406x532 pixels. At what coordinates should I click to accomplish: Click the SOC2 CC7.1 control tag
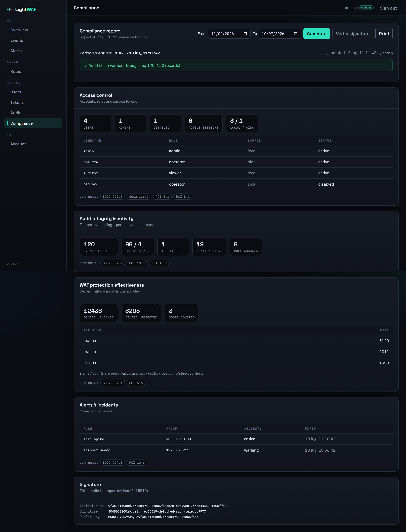click(x=112, y=383)
